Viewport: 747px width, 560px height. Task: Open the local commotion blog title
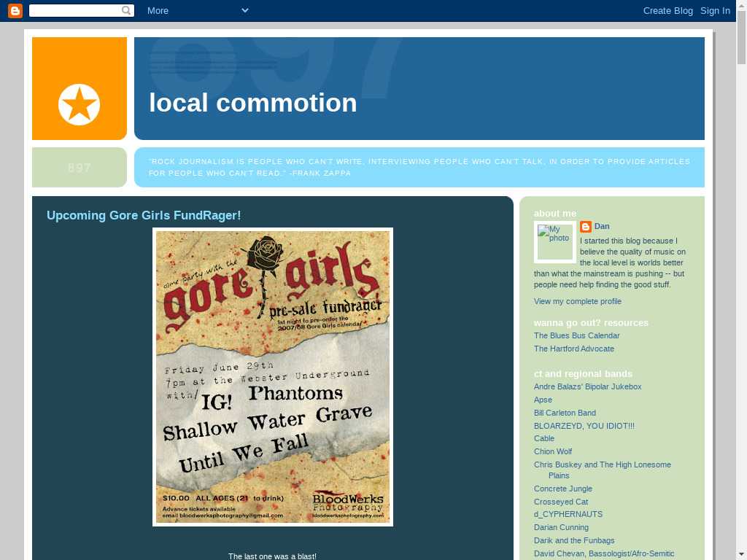(253, 103)
